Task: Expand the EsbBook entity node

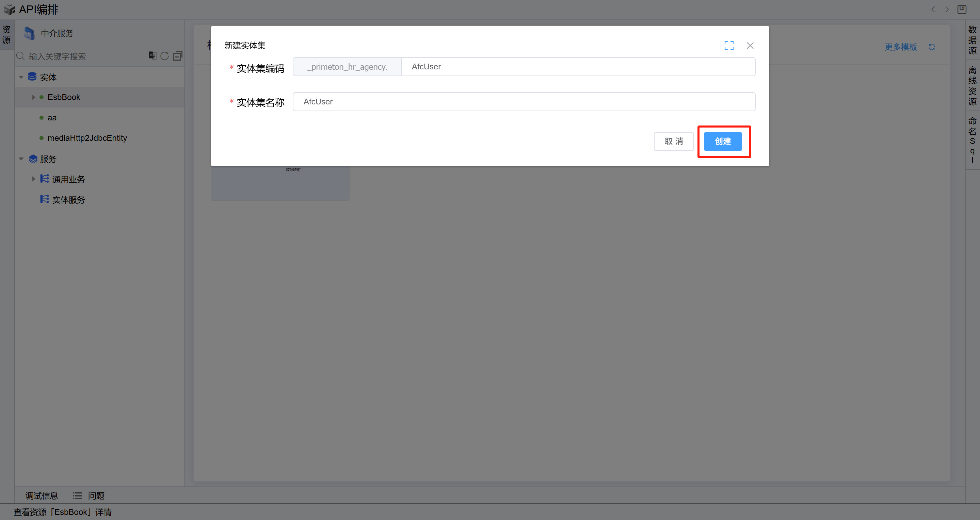Action: tap(33, 97)
